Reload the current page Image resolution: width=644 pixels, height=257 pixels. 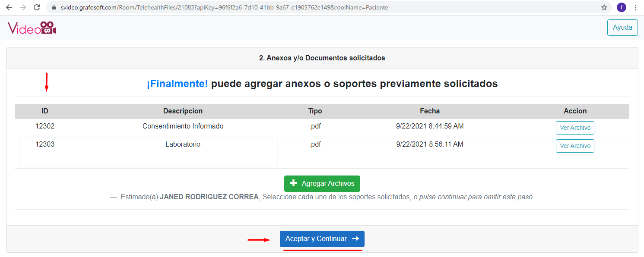click(x=37, y=7)
